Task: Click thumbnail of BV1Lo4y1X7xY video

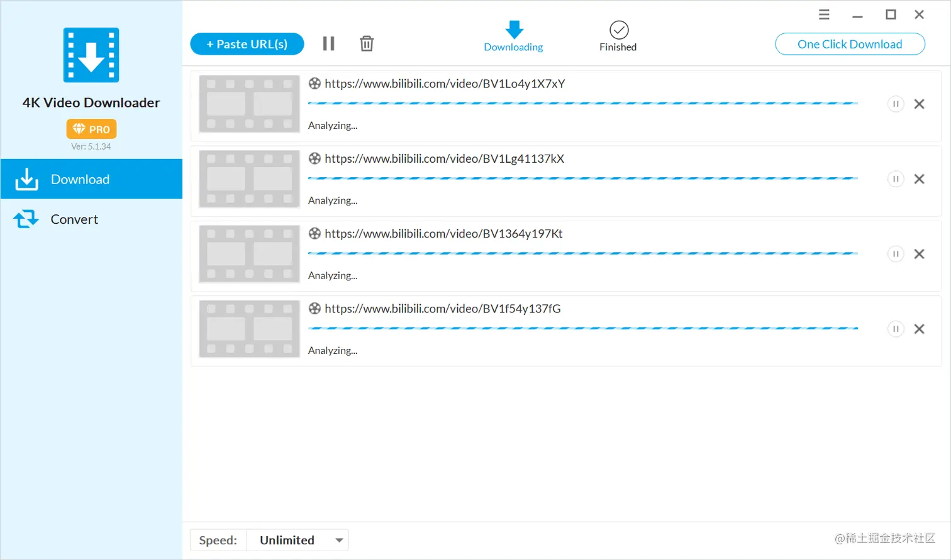Action: [x=249, y=104]
